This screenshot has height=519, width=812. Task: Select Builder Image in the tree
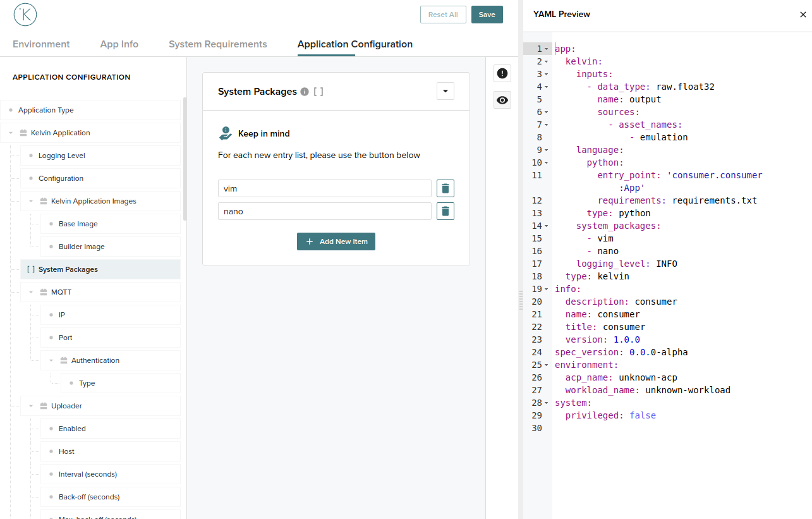click(x=111, y=247)
